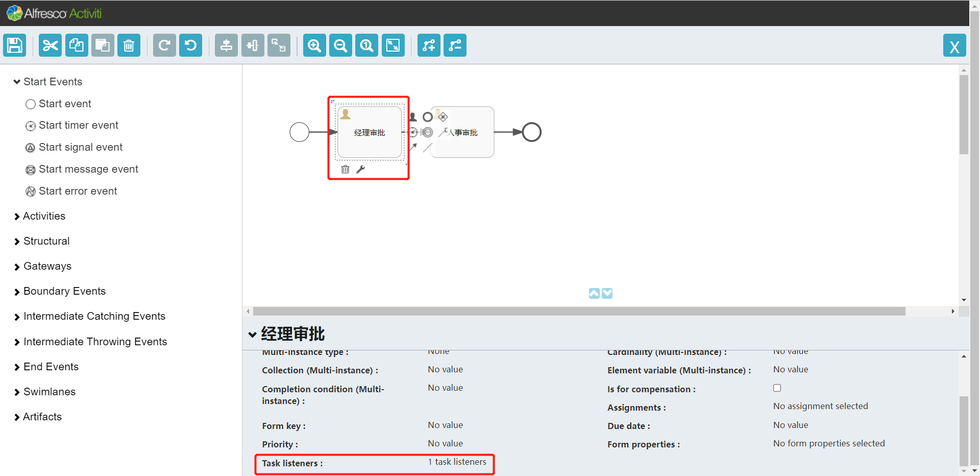Click the Save model icon
Screen dimensions: 980x476
tap(14, 45)
